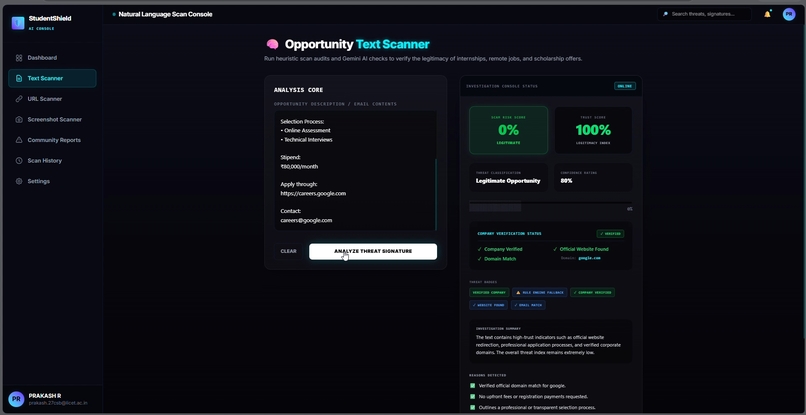The image size is (806, 415).
Task: Open Scan History via its clock icon
Action: coord(19,160)
